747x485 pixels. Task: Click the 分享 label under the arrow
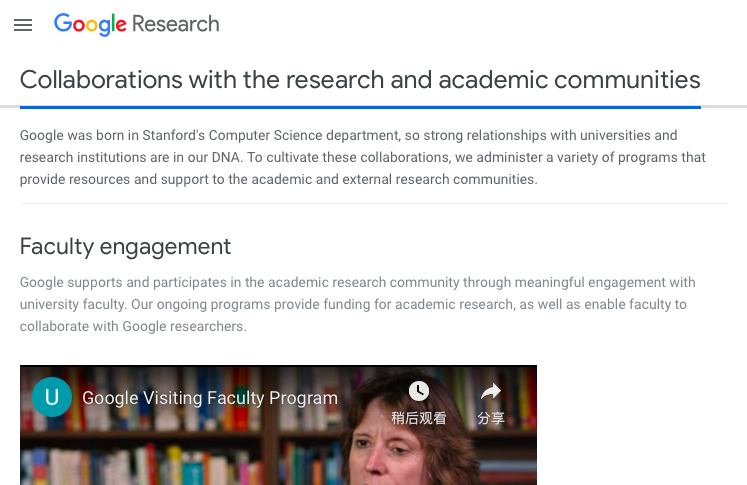coord(490,418)
